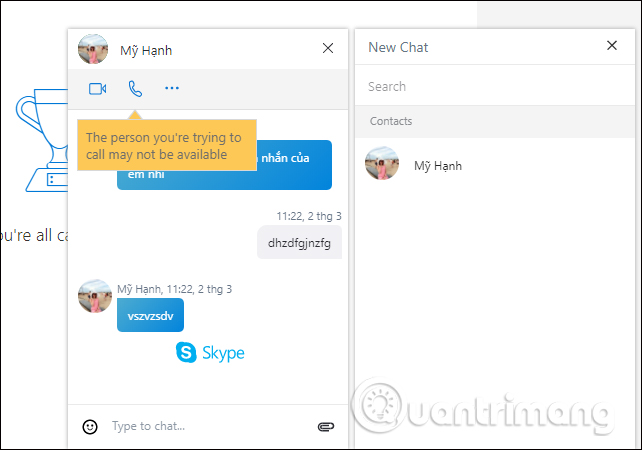Start a video call with Mỹ Hạnh

click(x=97, y=88)
